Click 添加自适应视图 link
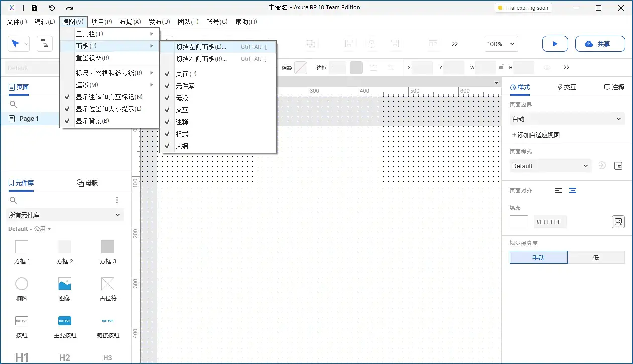Screen dimensions: 633x364 pos(537,134)
